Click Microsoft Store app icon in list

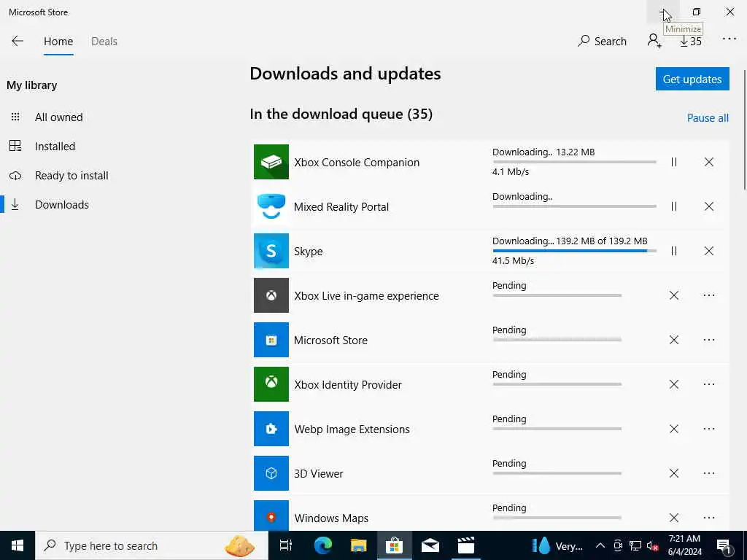tap(271, 340)
